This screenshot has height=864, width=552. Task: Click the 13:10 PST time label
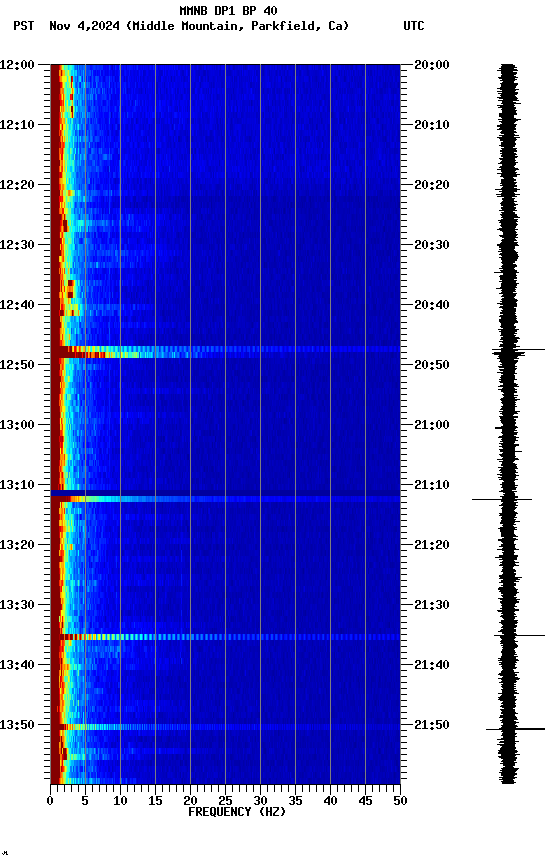(x=17, y=485)
